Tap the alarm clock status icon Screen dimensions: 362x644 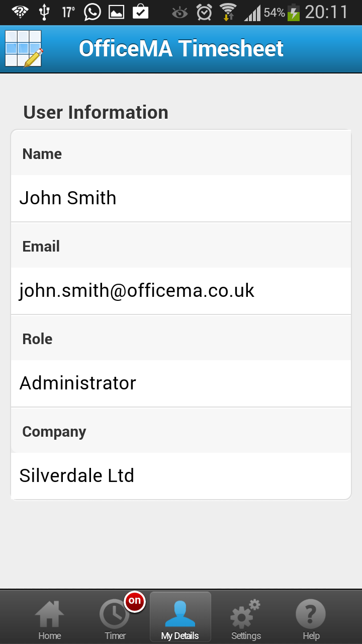point(204,12)
